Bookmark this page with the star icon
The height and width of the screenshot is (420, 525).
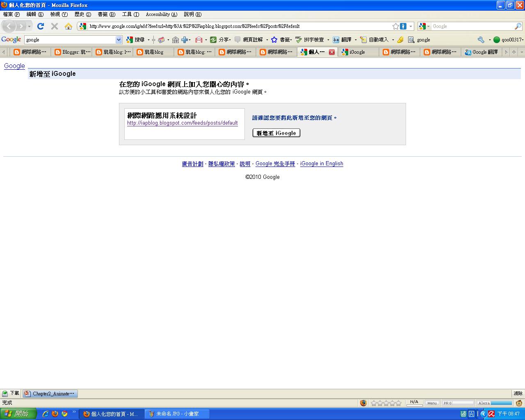pos(395,26)
